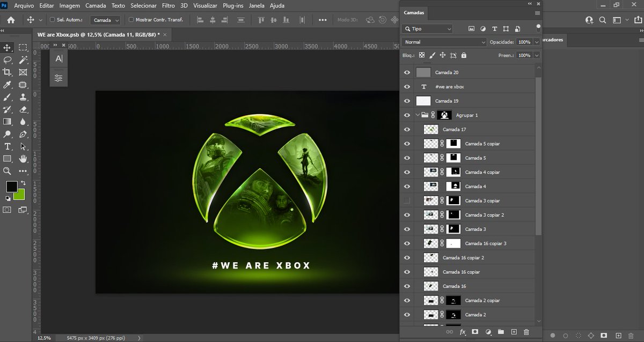
Task: Open Move tool preset picker arrow
Action: coord(41,20)
